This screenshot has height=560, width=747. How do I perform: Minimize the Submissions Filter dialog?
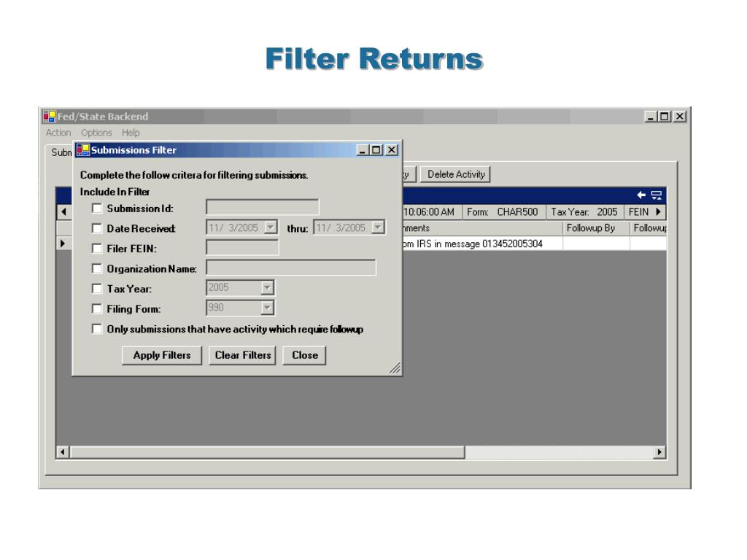[x=363, y=150]
